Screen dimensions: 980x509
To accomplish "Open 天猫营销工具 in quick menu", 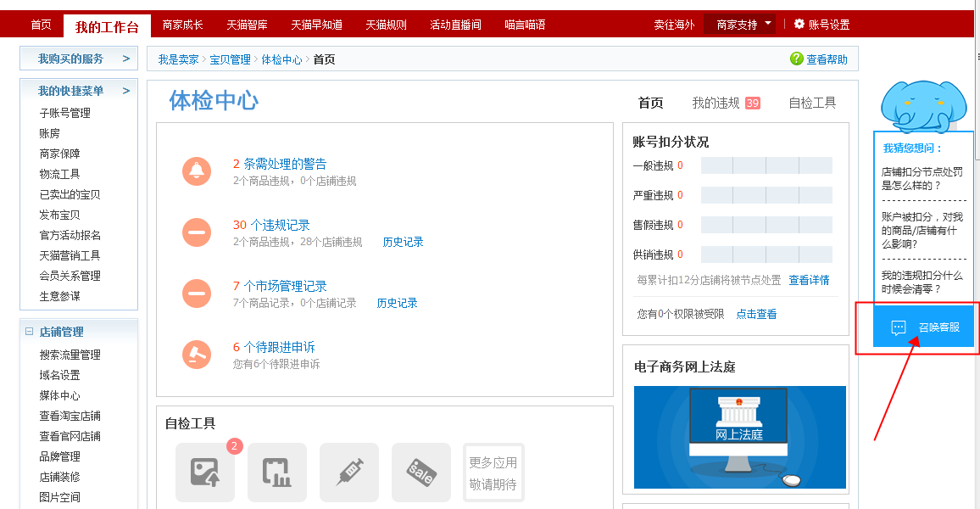I will [x=70, y=255].
